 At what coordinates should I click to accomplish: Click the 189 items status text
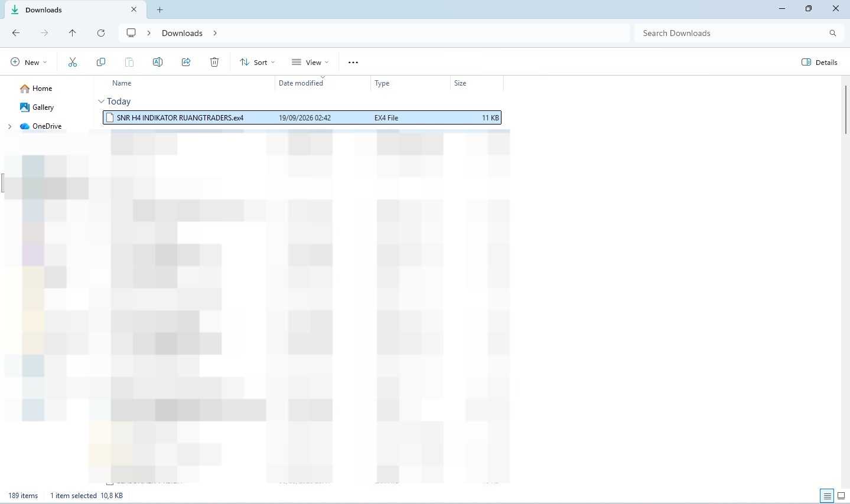pos(23,496)
